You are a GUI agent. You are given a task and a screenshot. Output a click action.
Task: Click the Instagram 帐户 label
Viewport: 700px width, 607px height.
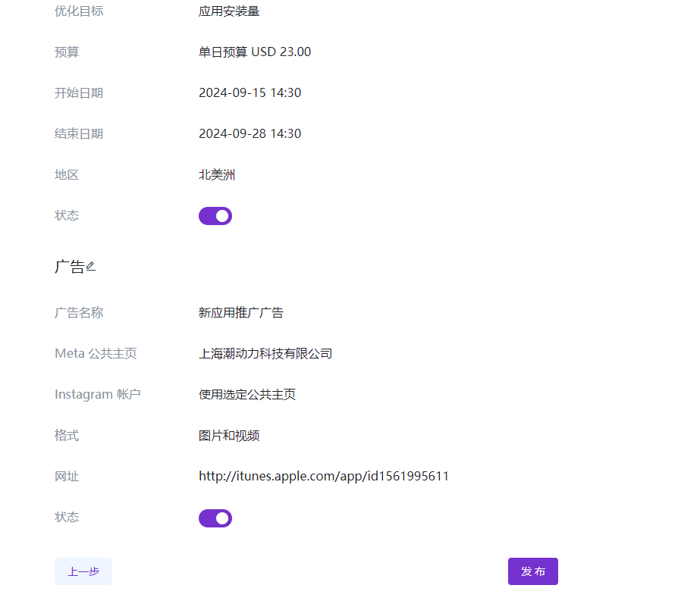[x=98, y=395]
